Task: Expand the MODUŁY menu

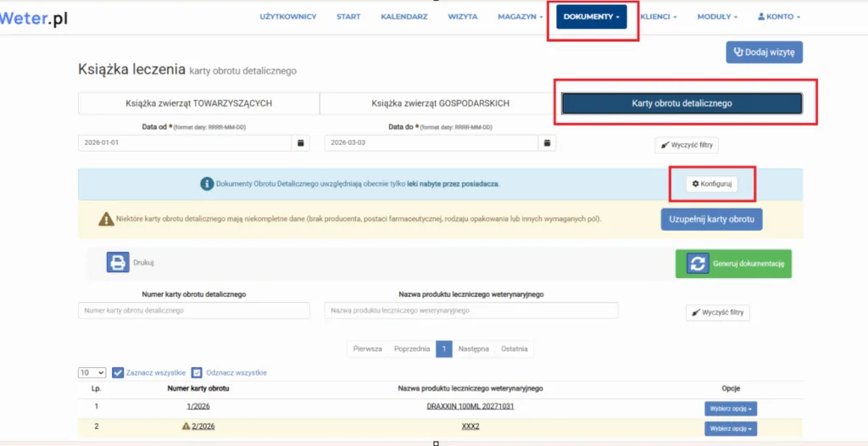Action: pos(717,17)
